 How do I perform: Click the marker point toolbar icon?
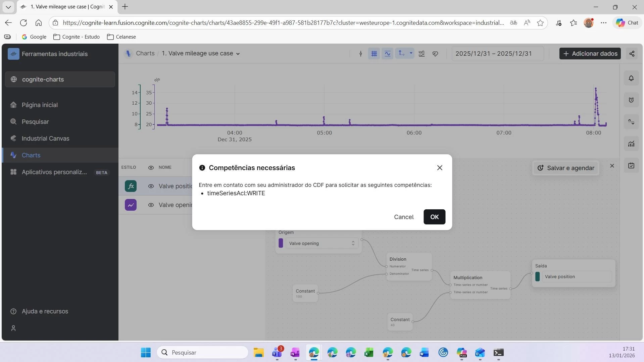pos(361,54)
